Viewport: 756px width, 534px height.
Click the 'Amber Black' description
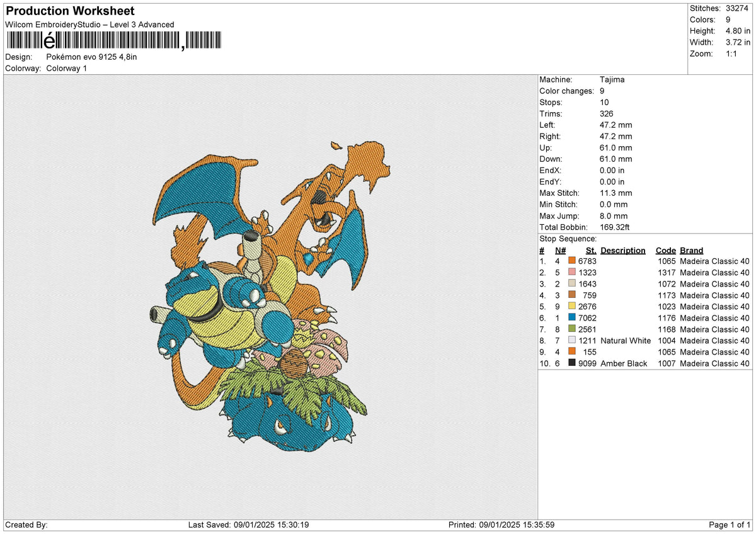coord(624,363)
